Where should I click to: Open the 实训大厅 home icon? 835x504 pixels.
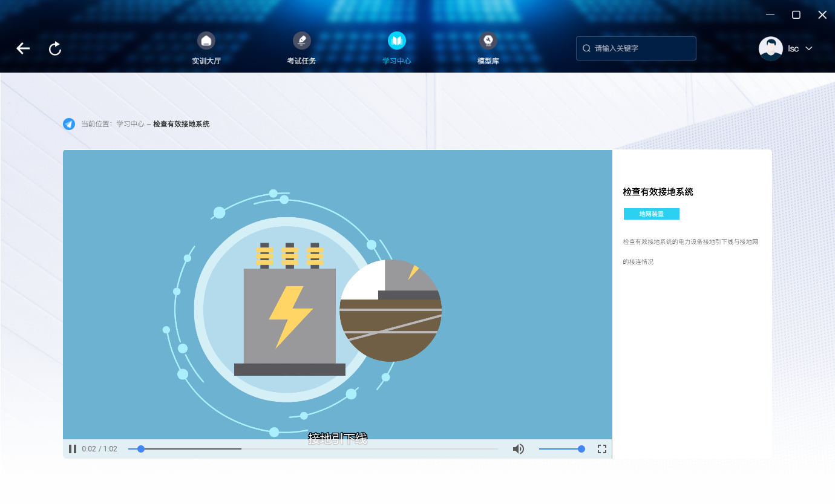tap(206, 41)
